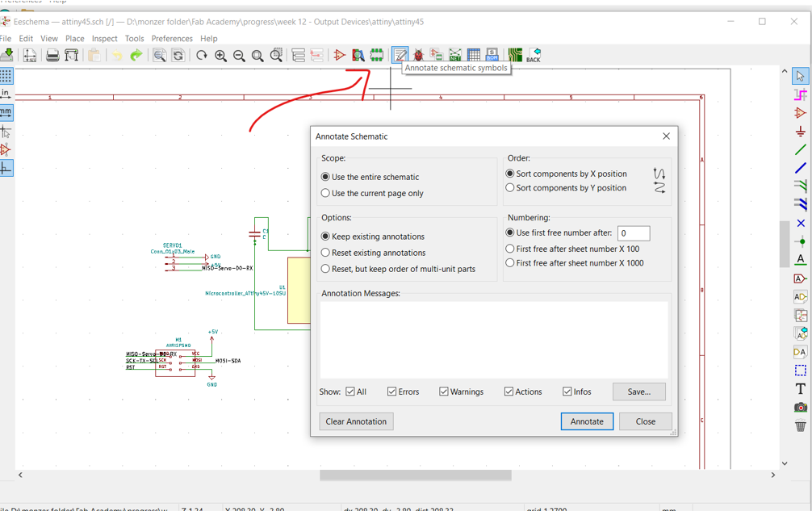Click the Print schematic icon
Viewport: 812px width, 511px height.
point(52,55)
